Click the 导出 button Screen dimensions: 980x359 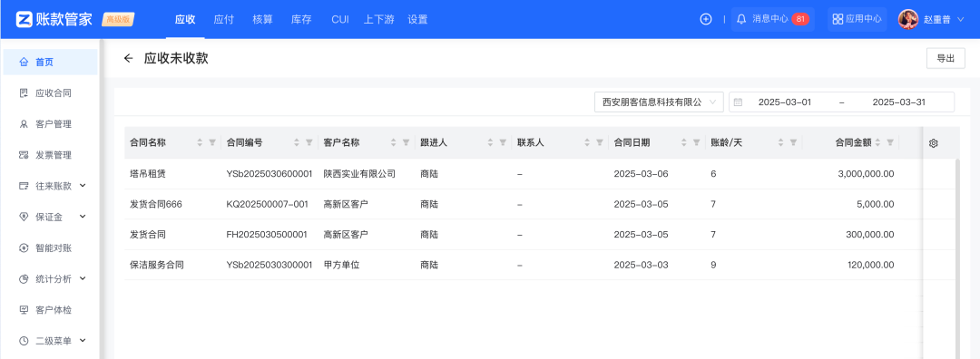(x=946, y=59)
